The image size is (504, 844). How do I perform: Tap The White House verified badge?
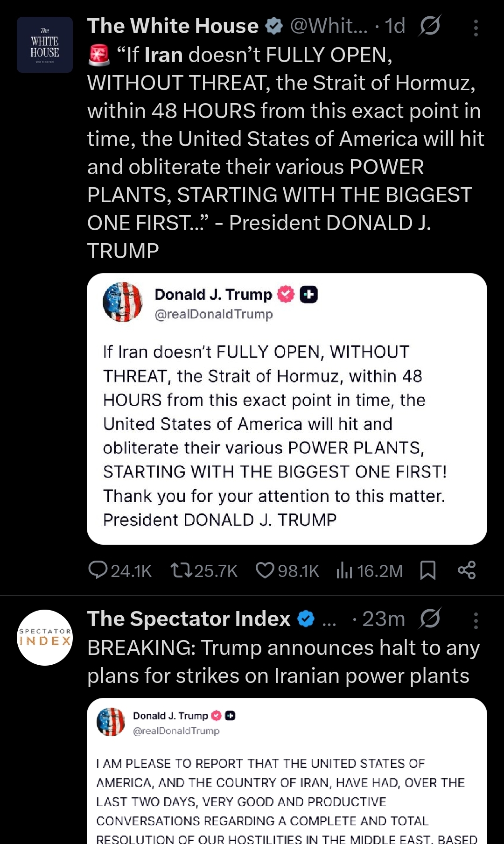[274, 26]
